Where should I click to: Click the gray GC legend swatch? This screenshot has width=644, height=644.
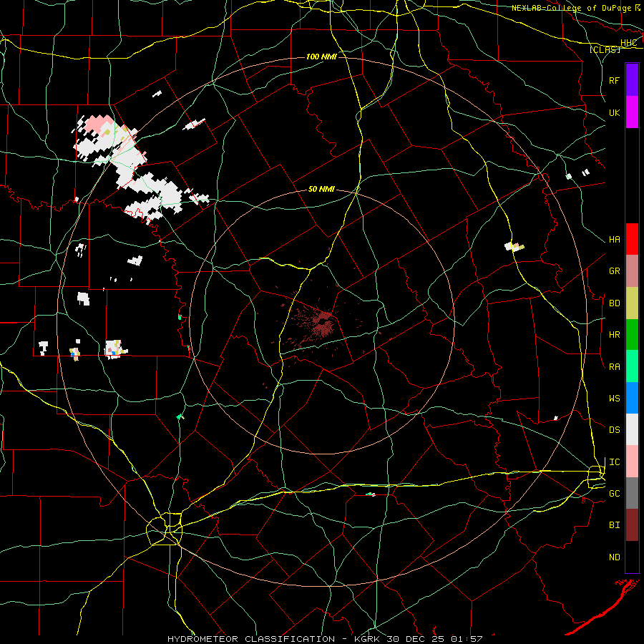(x=632, y=493)
